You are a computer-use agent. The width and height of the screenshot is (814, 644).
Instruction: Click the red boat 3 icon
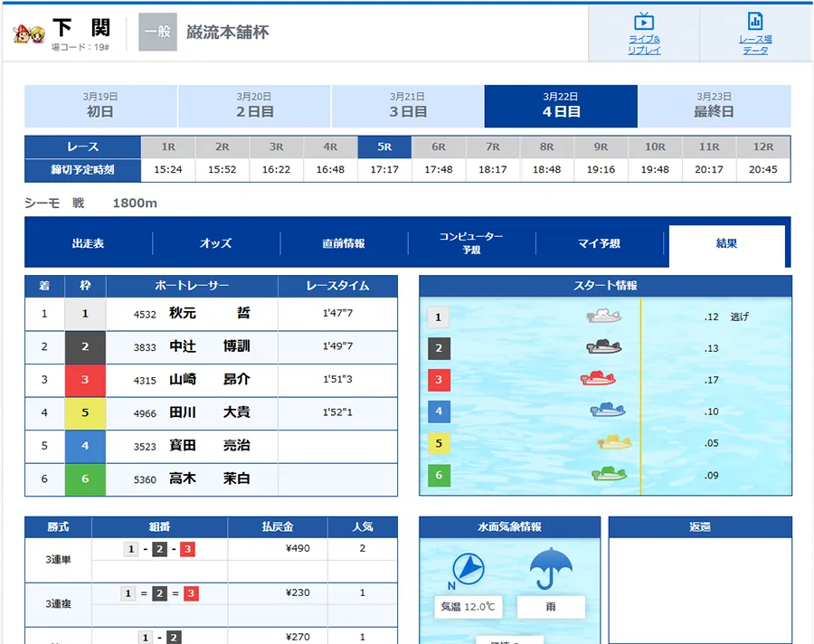tap(598, 378)
